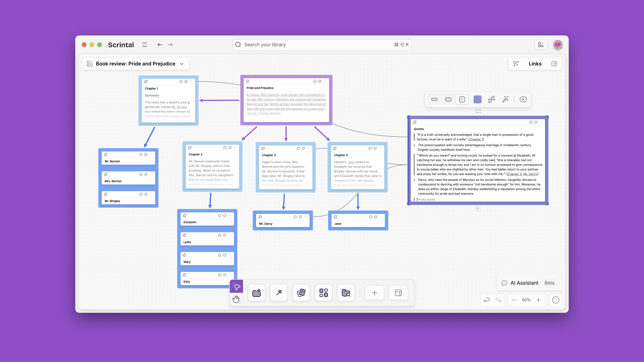This screenshot has height=362, width=644.
Task: Open the AI Assistant
Action: 524,283
